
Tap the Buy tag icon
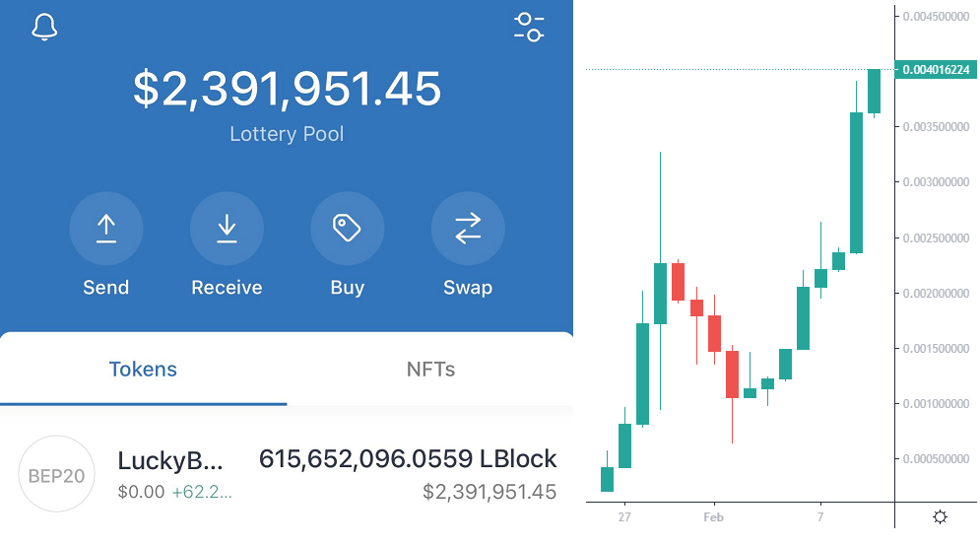click(x=348, y=229)
